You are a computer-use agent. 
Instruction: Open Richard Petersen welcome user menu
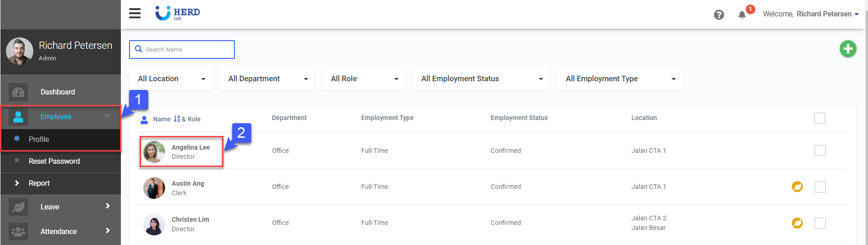coord(810,14)
